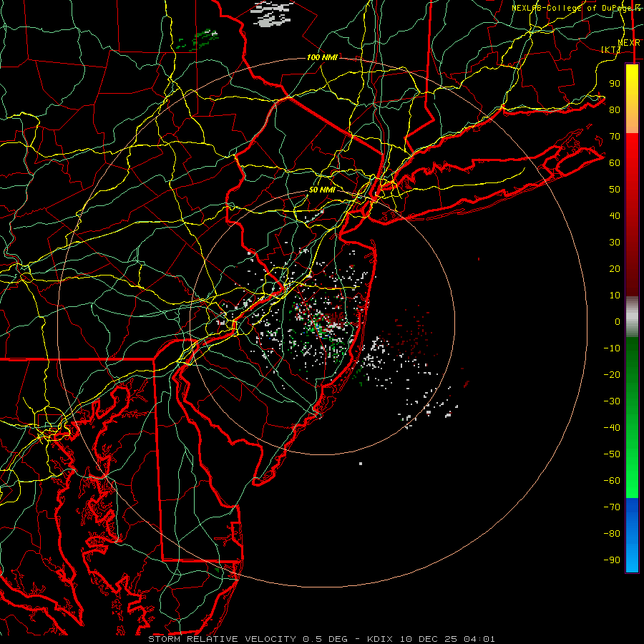This screenshot has width=644, height=644.
Task: Click the 80 value on velocity scale
Action: click(x=615, y=109)
